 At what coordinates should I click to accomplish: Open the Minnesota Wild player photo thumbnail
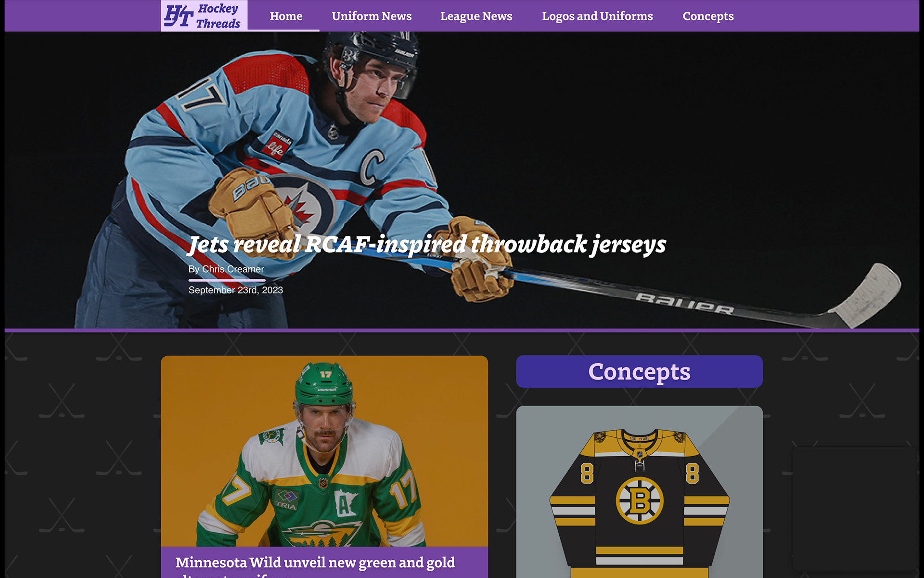(x=324, y=451)
